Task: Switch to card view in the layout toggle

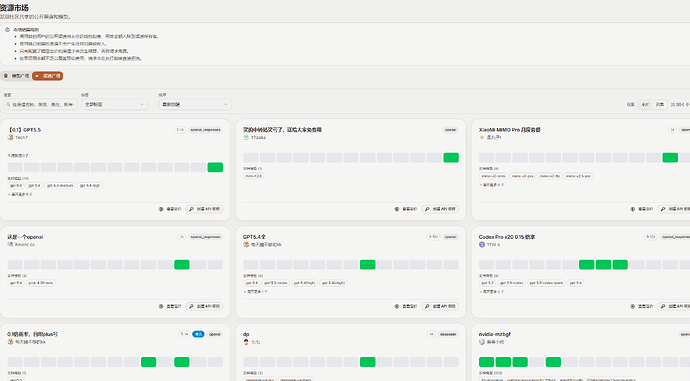Action: [x=645, y=104]
